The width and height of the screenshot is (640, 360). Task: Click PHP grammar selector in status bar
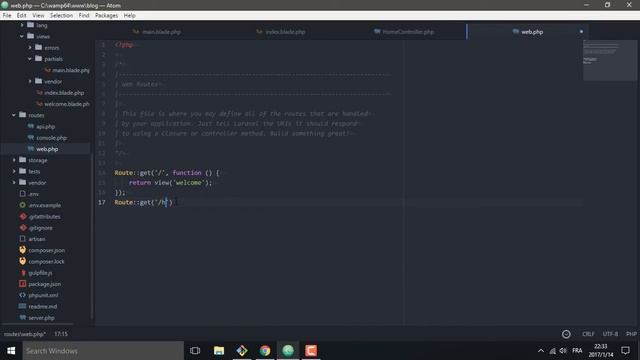(x=631, y=334)
